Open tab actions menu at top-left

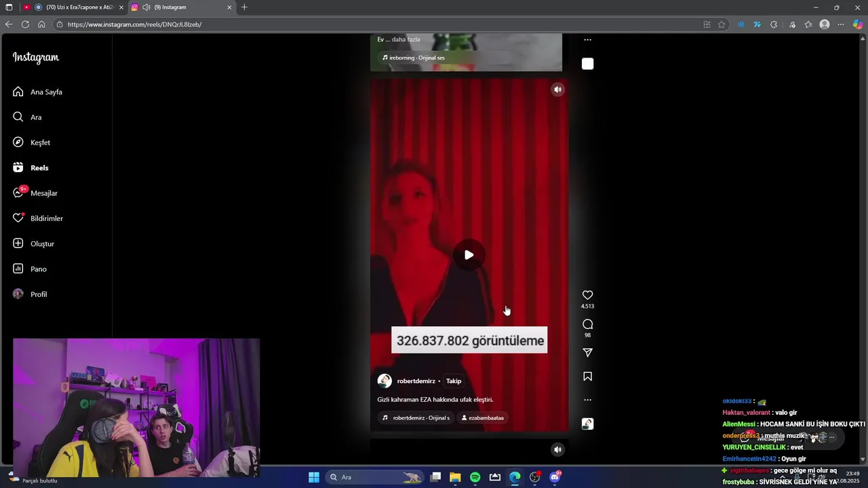(x=9, y=7)
